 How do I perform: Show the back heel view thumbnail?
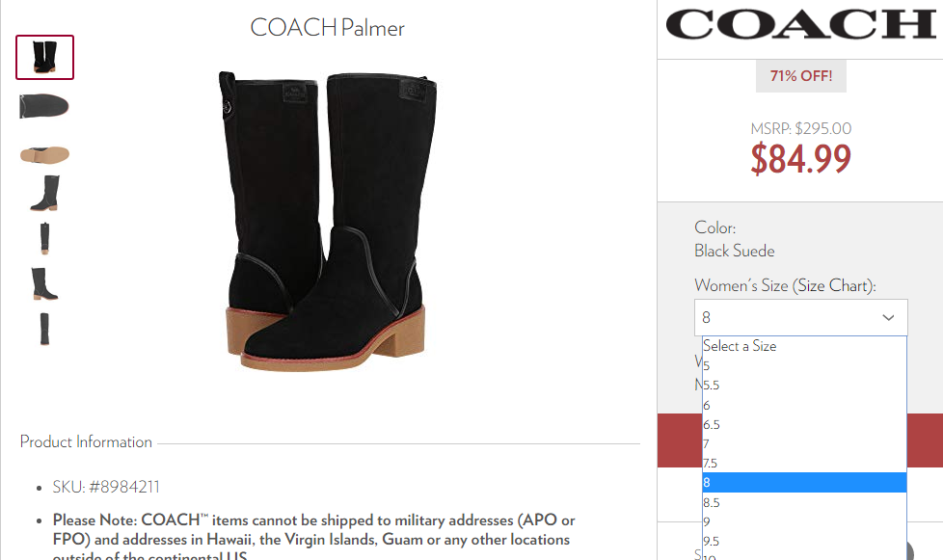[44, 238]
